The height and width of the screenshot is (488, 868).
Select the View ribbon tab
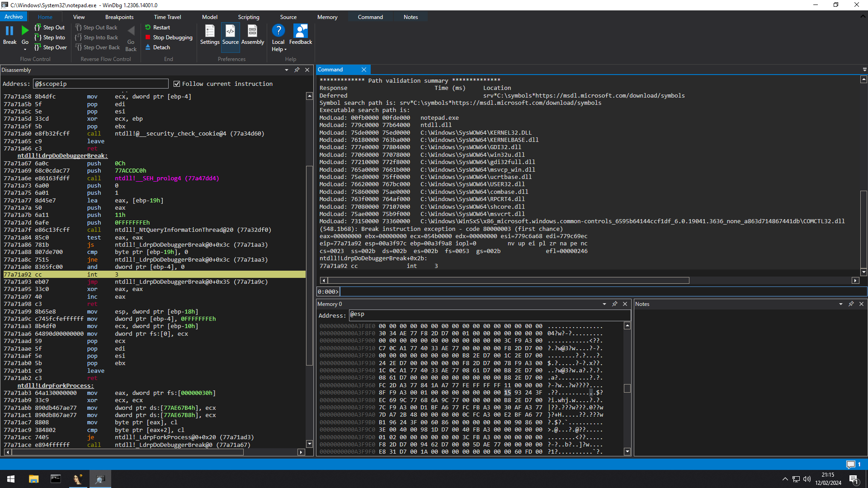coord(79,17)
